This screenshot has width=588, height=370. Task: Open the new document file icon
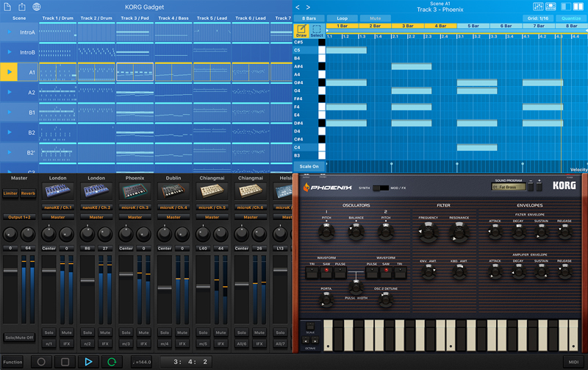(x=7, y=7)
